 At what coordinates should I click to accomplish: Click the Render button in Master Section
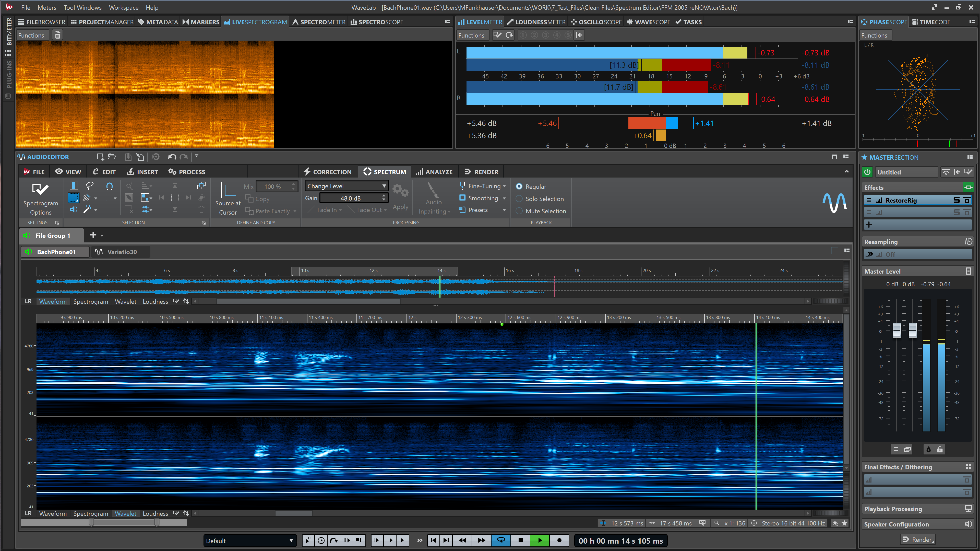[x=918, y=539]
